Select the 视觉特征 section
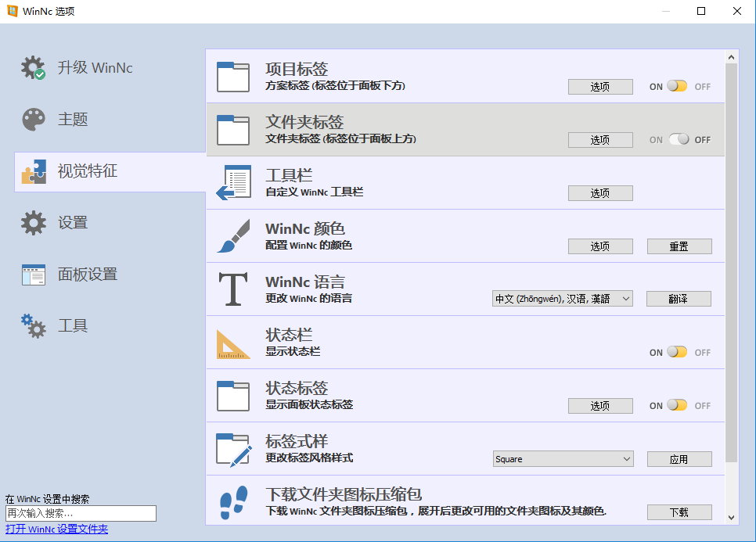756x542 pixels. coord(110,171)
